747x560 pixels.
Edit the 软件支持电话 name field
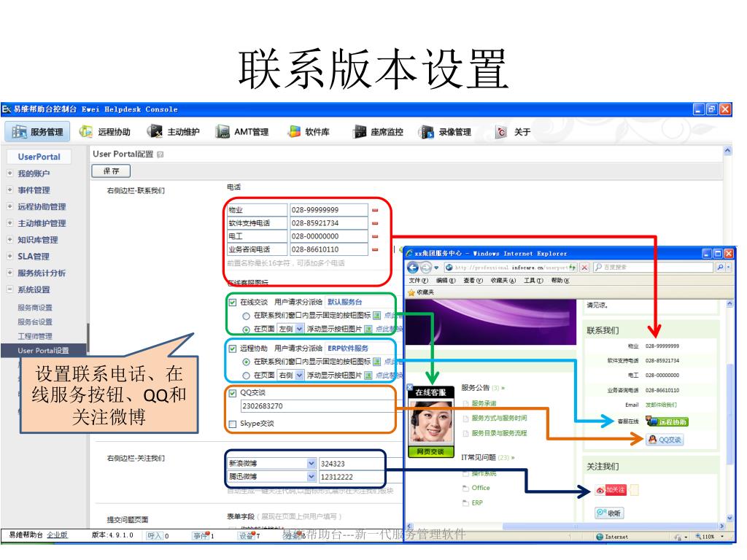tap(258, 223)
